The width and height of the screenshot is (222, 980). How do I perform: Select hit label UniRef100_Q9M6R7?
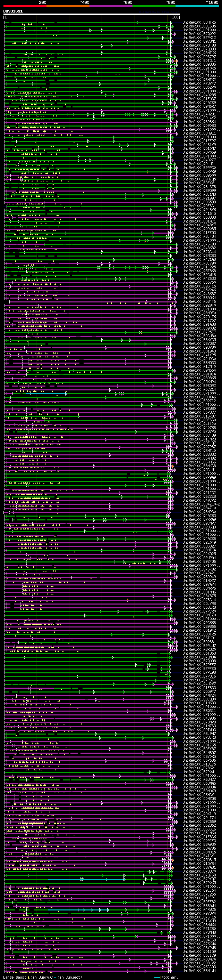[199, 106]
